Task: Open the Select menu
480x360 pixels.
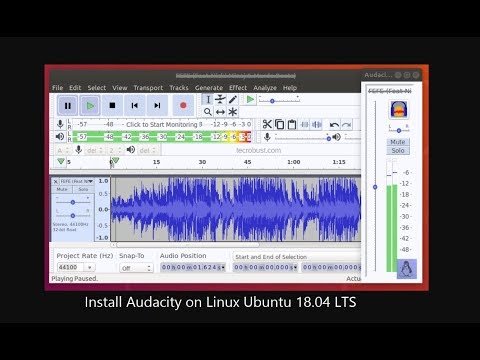Action: (97, 88)
